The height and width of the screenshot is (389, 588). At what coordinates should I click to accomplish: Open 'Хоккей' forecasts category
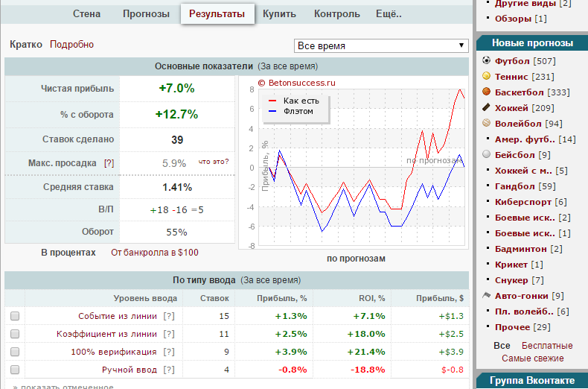pyautogui.click(x=511, y=108)
